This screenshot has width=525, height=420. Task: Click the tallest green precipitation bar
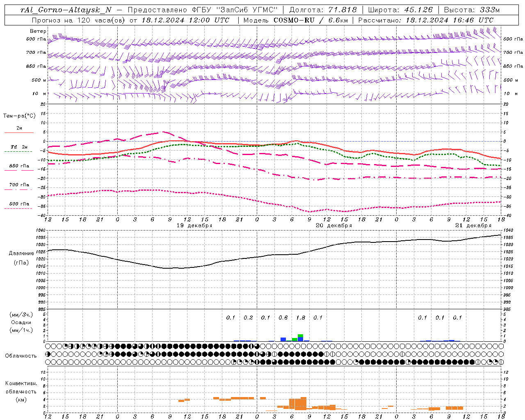pyautogui.click(x=301, y=336)
